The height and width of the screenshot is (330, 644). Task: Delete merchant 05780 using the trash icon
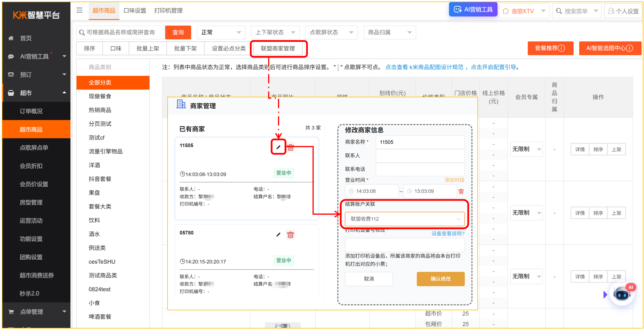tap(290, 235)
